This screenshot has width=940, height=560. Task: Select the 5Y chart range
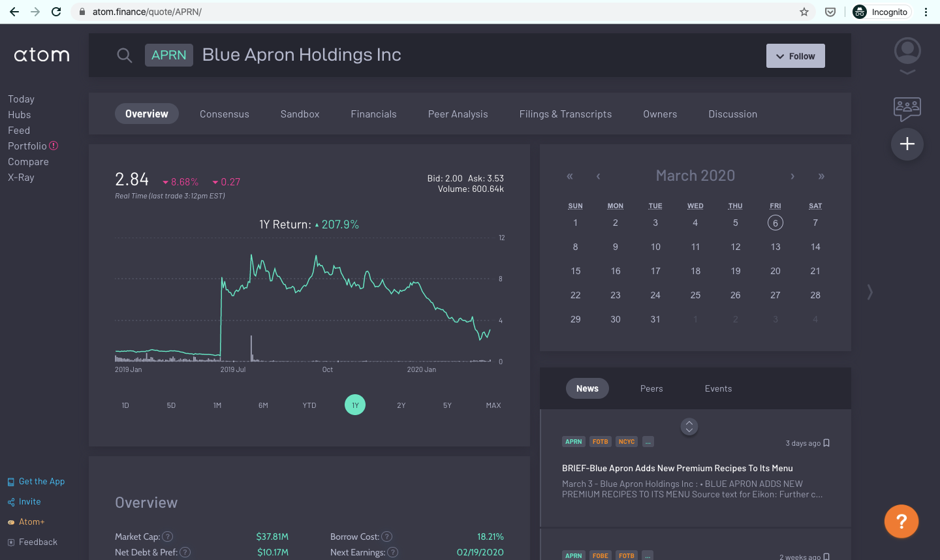point(447,405)
